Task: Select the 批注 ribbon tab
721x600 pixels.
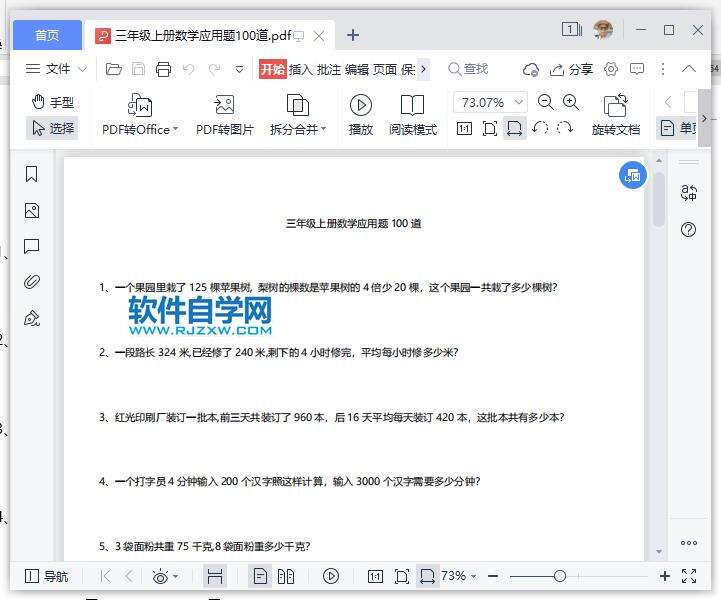Action: [329, 69]
